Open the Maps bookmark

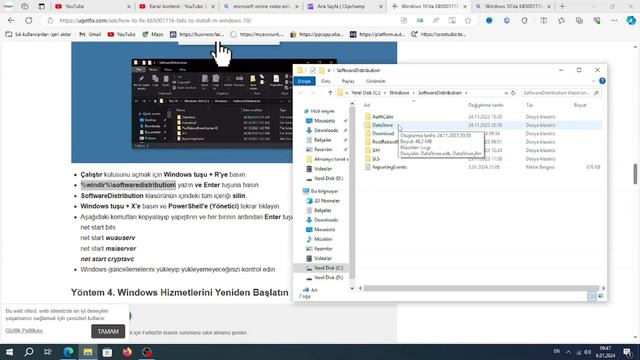(x=153, y=34)
